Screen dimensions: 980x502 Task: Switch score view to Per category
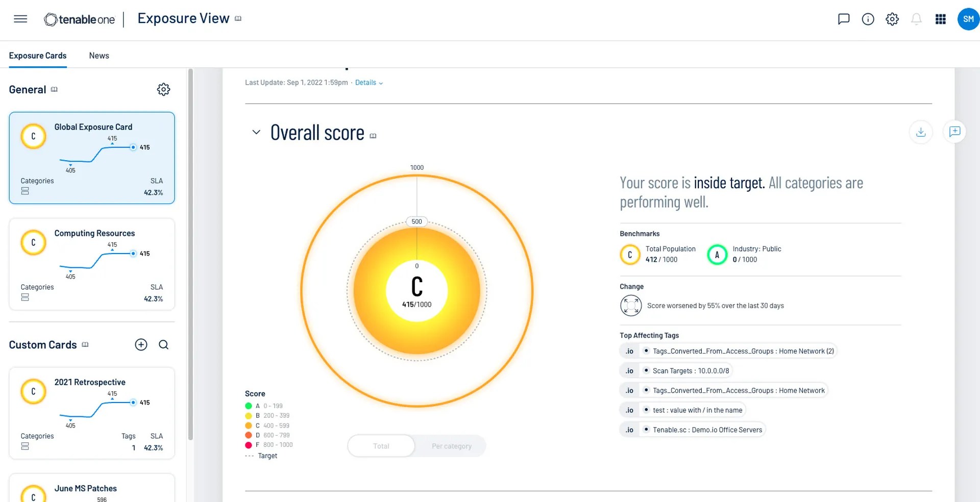[x=451, y=445]
